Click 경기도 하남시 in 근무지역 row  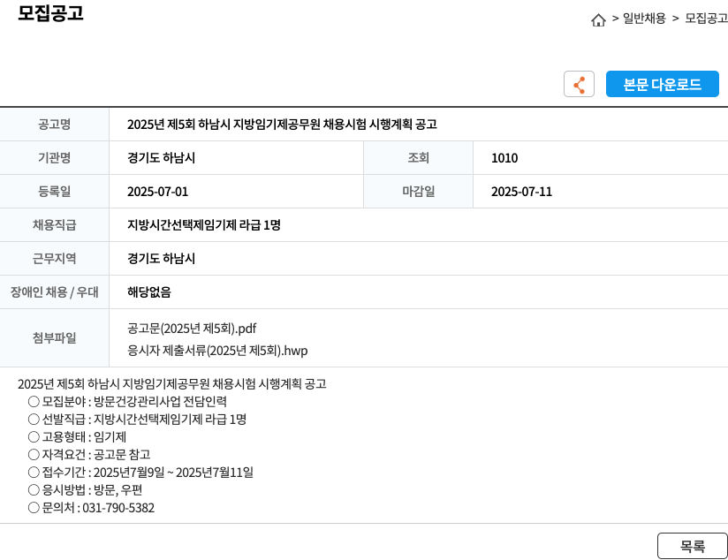(x=161, y=259)
